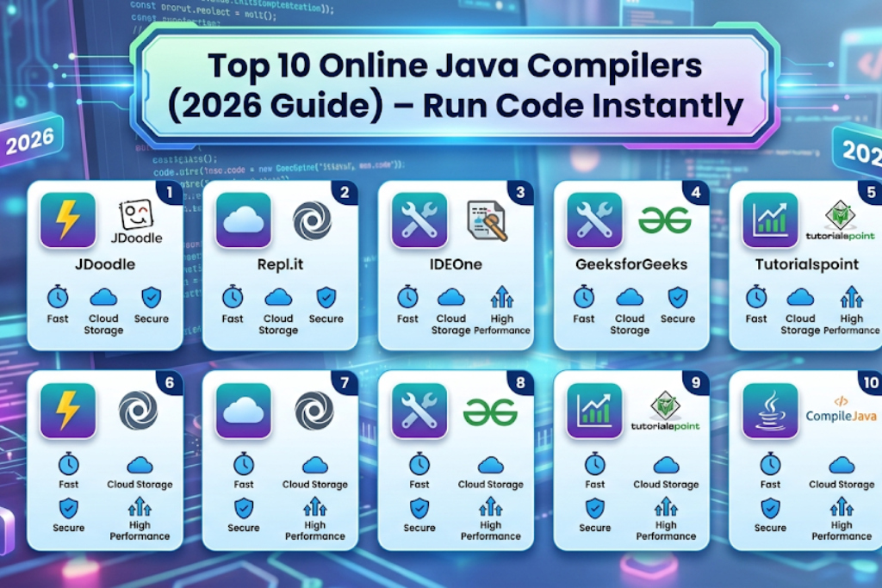Select the cloud tile on the Repl.it card

(x=243, y=220)
